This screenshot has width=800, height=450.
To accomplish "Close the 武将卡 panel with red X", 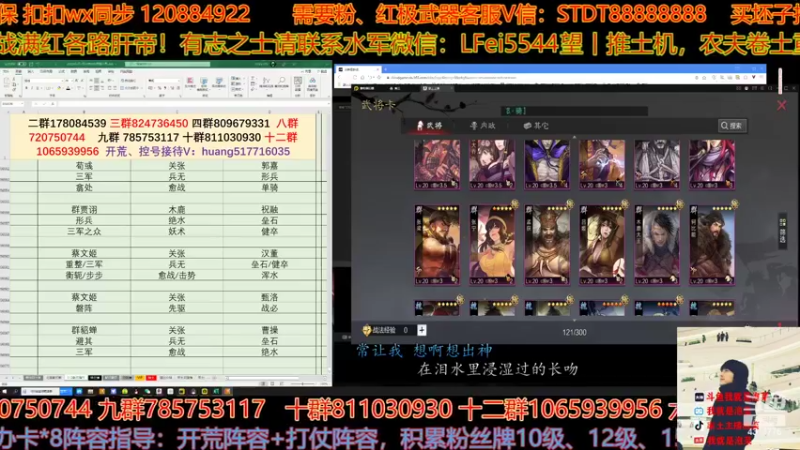I will pyautogui.click(x=782, y=105).
